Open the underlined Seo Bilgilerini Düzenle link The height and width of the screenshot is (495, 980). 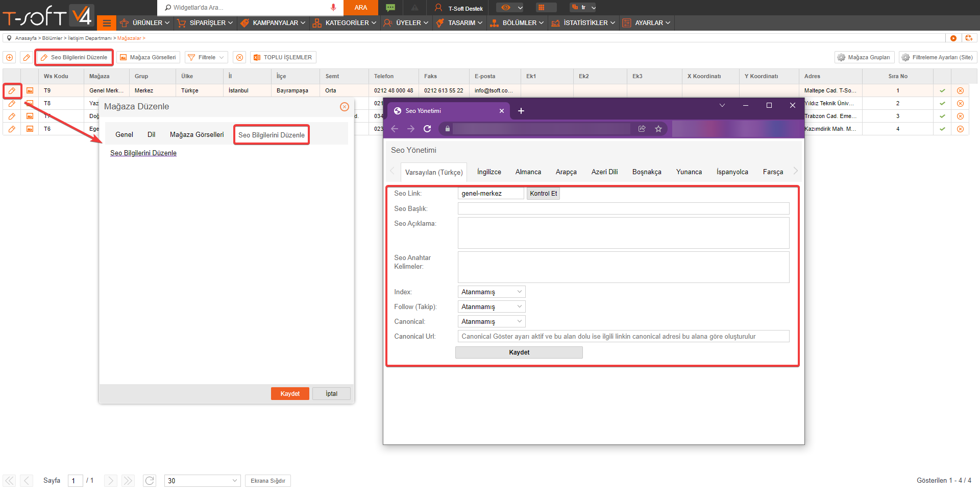coord(143,153)
